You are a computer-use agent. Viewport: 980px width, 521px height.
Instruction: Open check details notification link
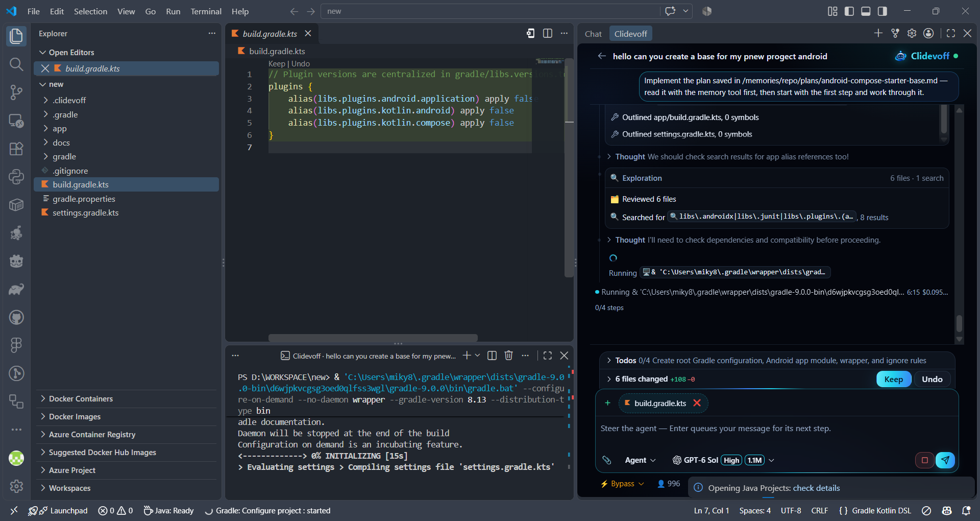coord(816,488)
